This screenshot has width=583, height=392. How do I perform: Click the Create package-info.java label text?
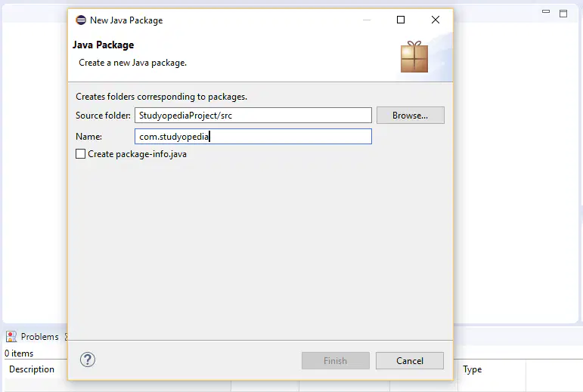coord(137,154)
